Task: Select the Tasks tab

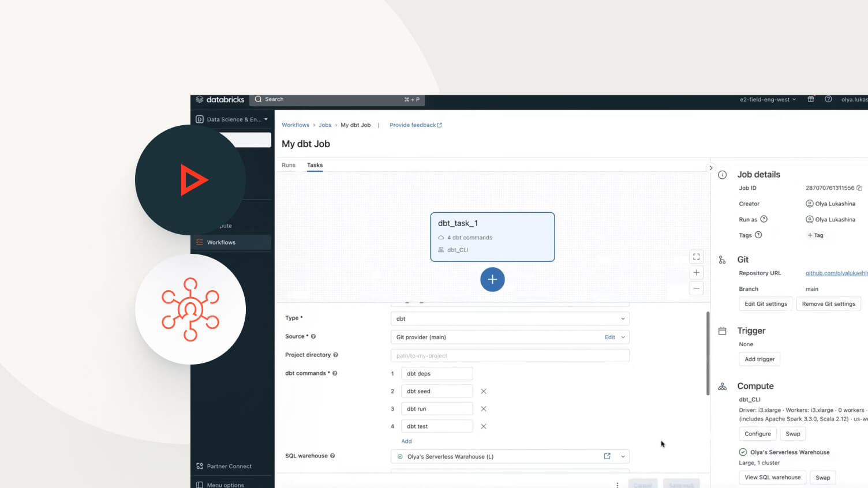Action: click(315, 165)
